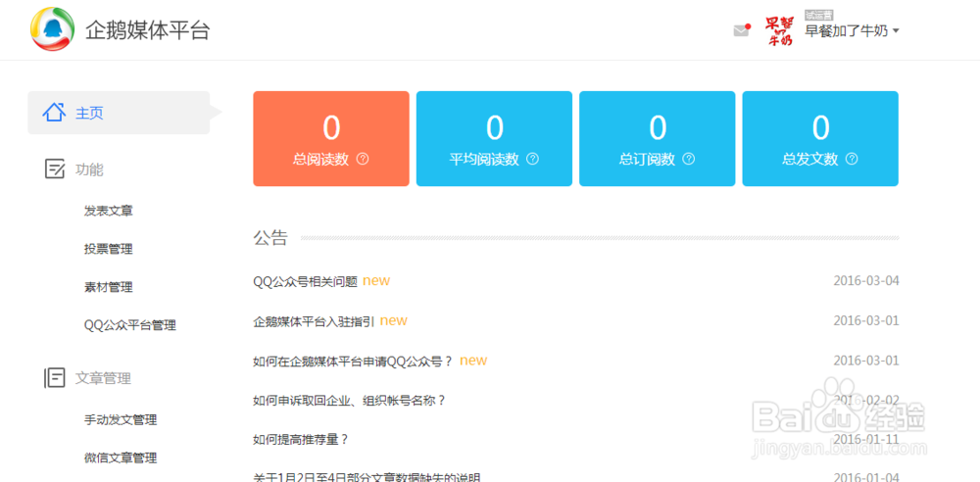Click help icon next to 总订阅数
This screenshot has height=482, width=980.
pyautogui.click(x=689, y=159)
